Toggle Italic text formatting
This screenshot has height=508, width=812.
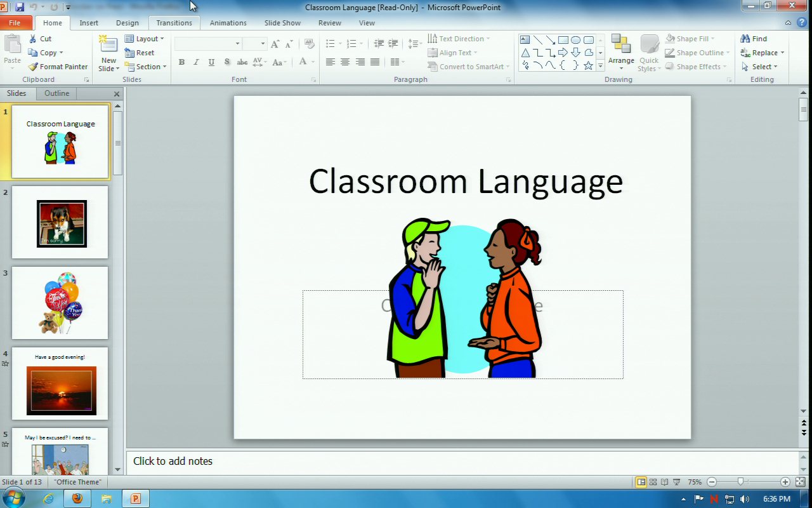(196, 62)
